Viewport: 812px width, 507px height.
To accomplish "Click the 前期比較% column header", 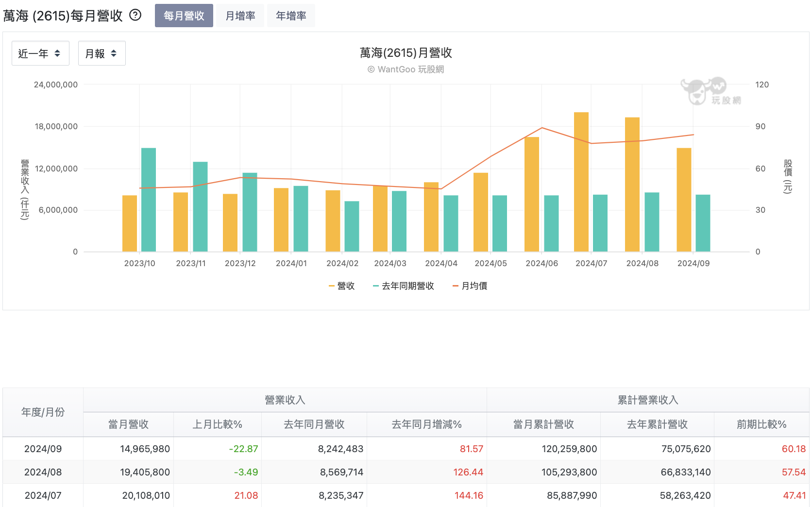I will pos(761,424).
